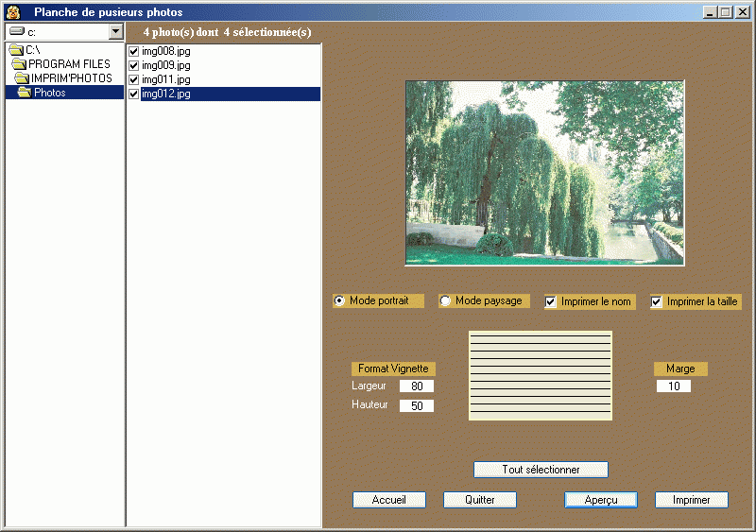
Task: Select the file name img011.jpg
Action: click(166, 79)
